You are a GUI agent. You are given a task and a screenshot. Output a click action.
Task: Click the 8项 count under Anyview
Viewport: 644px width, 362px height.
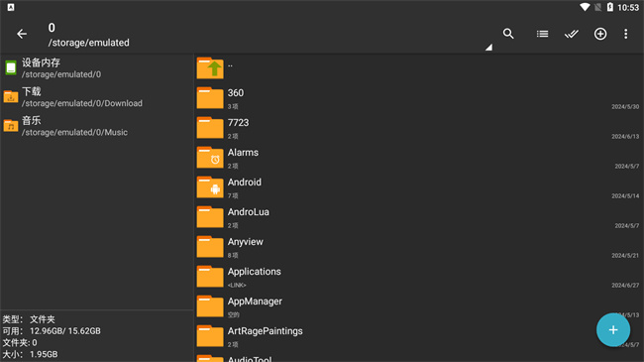[233, 256]
